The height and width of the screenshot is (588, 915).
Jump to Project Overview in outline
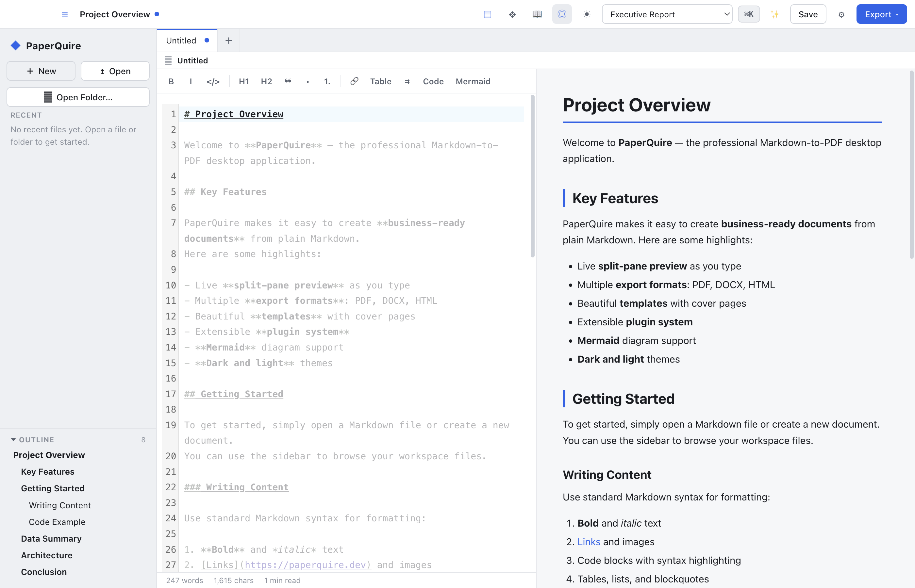pyautogui.click(x=49, y=455)
